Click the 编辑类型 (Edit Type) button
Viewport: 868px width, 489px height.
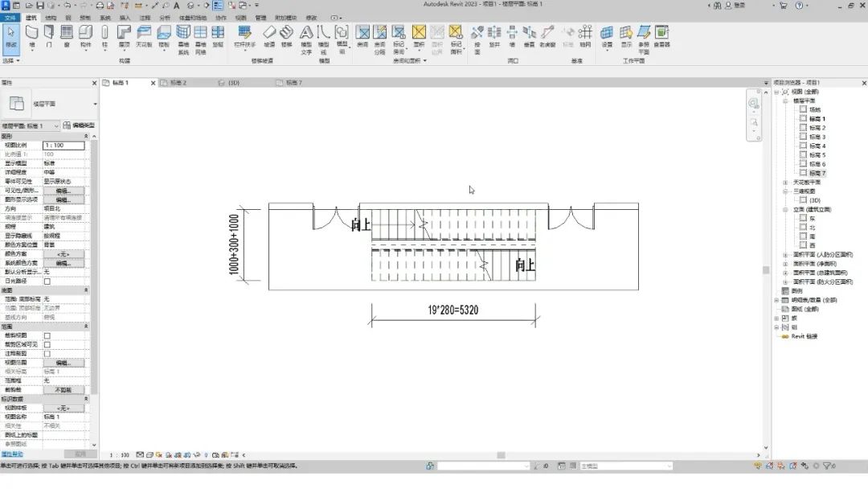tap(79, 125)
